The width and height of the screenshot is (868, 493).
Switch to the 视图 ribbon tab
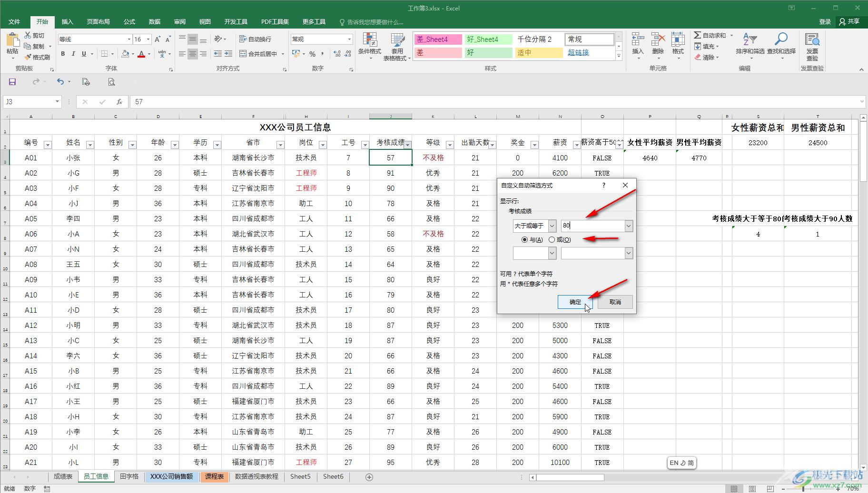click(205, 22)
